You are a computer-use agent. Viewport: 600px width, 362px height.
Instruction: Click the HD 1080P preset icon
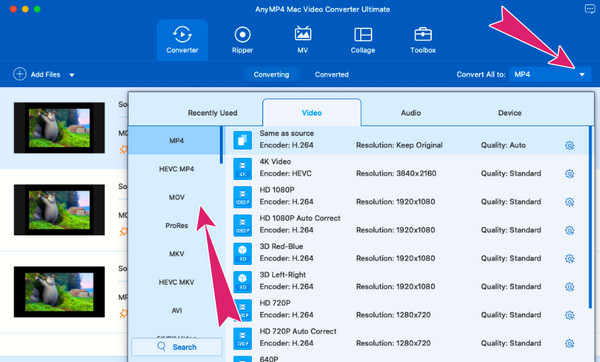(x=242, y=197)
